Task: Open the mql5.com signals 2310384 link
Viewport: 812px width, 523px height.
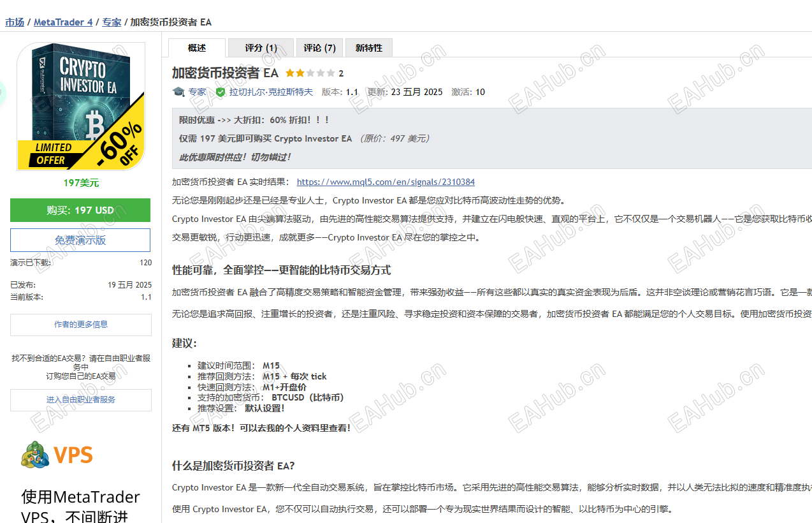Action: [386, 182]
